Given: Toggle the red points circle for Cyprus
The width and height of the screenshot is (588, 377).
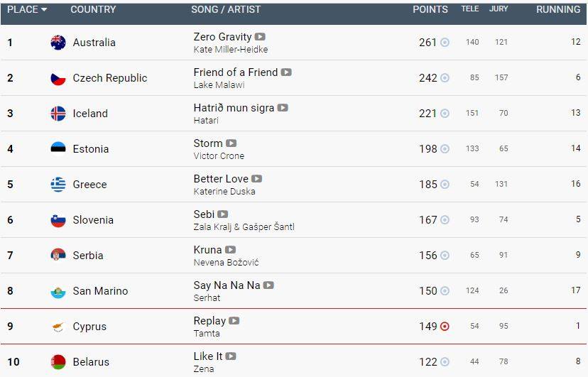Looking at the screenshot, I should (445, 327).
